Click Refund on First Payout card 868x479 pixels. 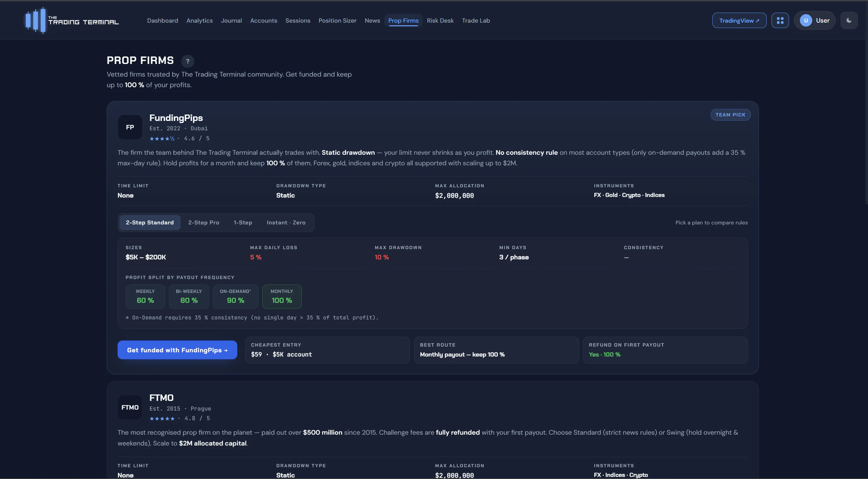click(665, 350)
